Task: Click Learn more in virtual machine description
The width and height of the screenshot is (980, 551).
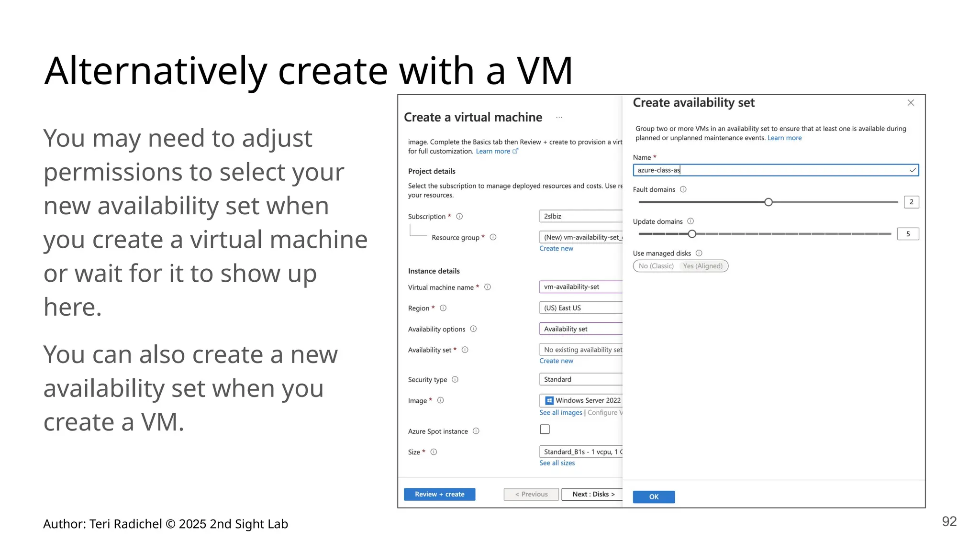Action: tap(493, 152)
